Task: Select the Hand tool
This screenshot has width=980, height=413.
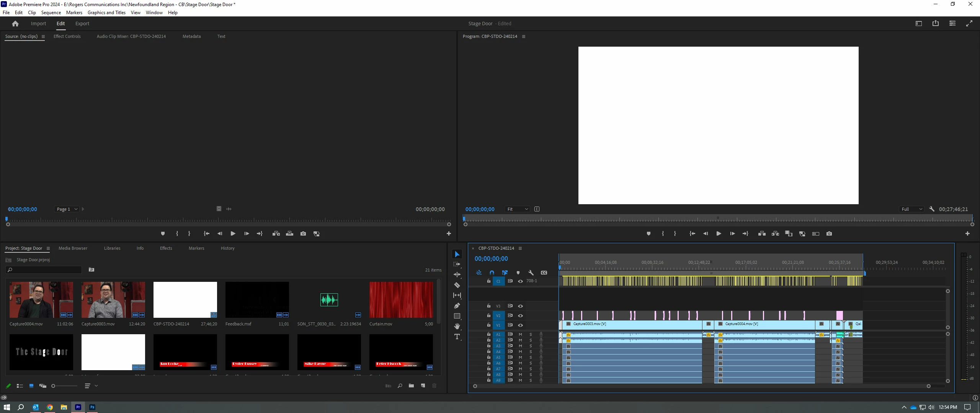Action: tap(457, 326)
